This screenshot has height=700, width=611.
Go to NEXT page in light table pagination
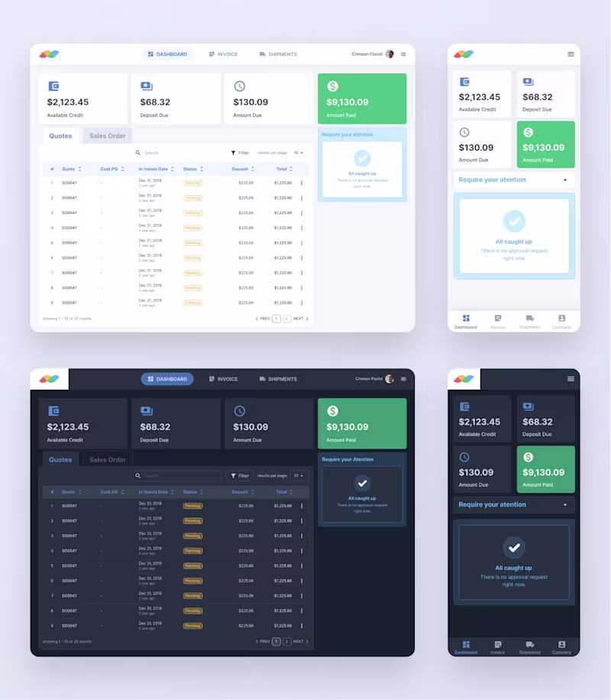point(301,319)
